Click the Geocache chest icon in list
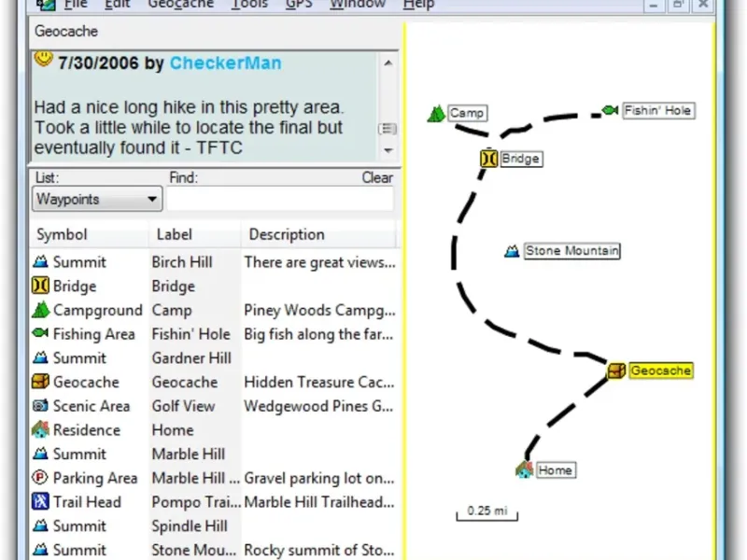Screen dimensions: 747x560 (x=40, y=382)
